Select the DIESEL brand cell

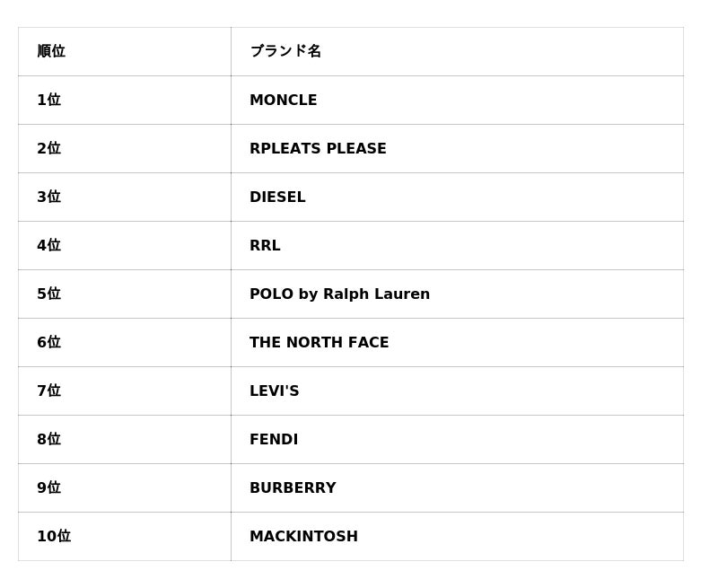click(x=277, y=197)
